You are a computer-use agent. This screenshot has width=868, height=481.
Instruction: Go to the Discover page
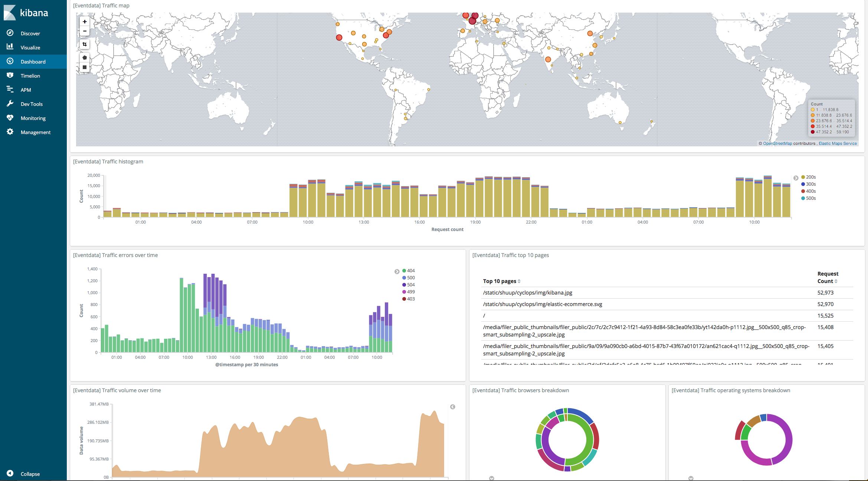pyautogui.click(x=30, y=33)
